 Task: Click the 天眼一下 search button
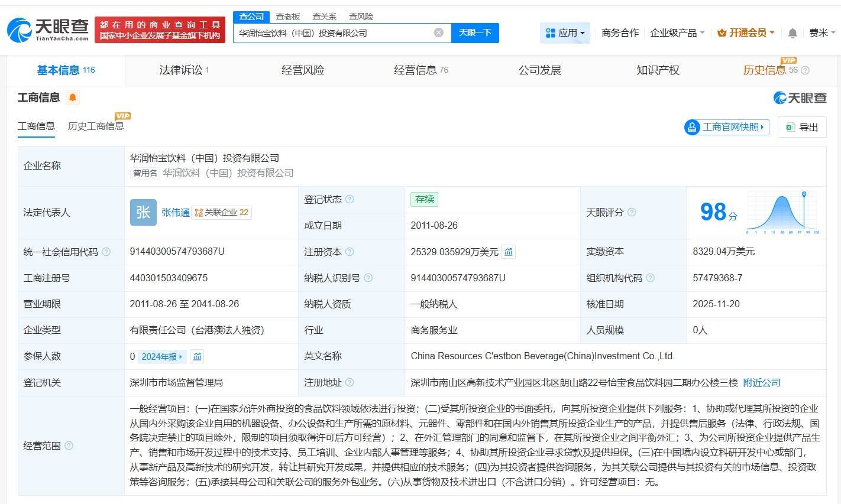click(x=475, y=32)
